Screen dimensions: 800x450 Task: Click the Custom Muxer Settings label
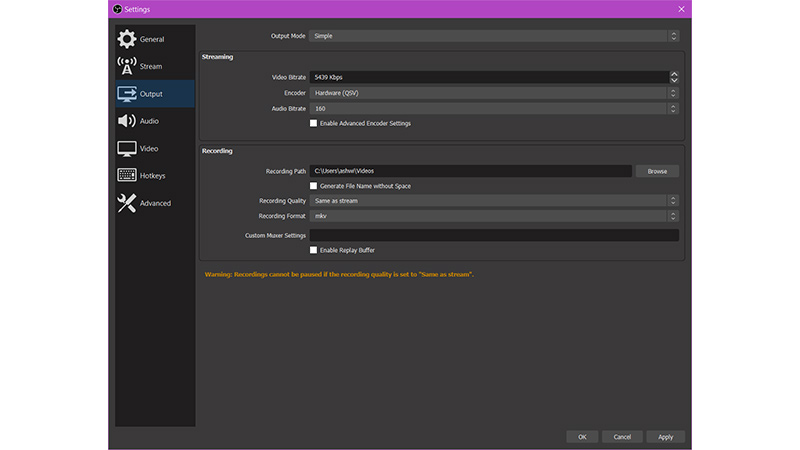click(276, 236)
